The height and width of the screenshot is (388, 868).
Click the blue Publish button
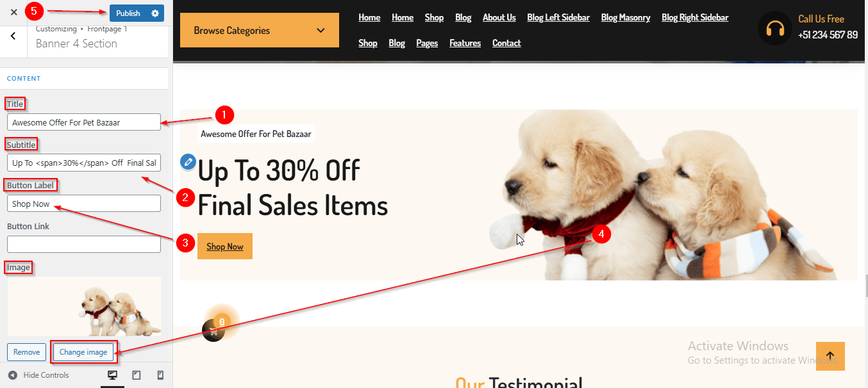point(128,13)
